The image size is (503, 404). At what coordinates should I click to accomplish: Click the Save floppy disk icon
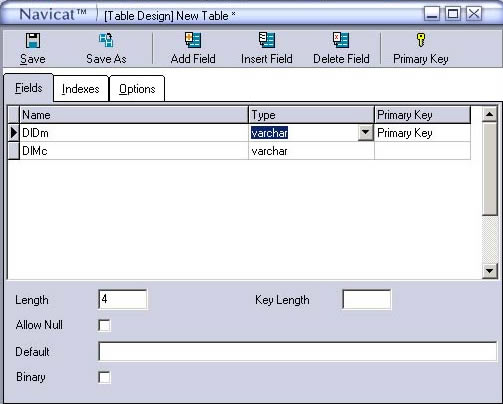coord(33,41)
